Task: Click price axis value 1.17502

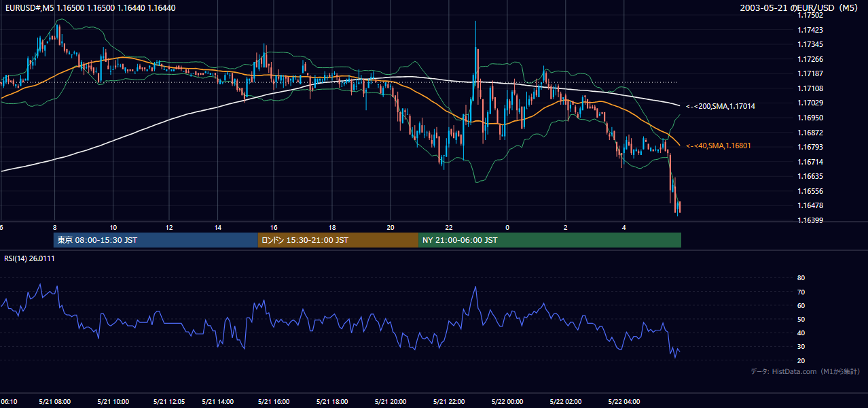Action: [810, 15]
